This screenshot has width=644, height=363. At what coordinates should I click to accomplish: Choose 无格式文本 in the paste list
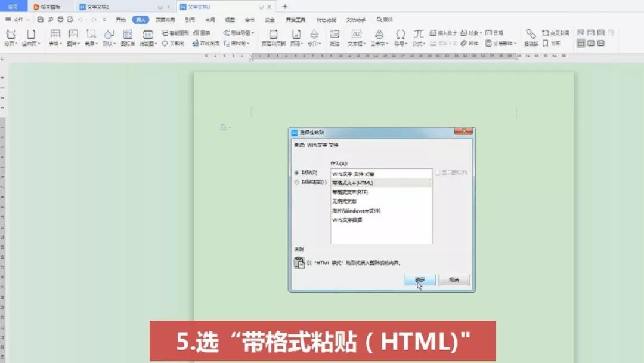348,202
